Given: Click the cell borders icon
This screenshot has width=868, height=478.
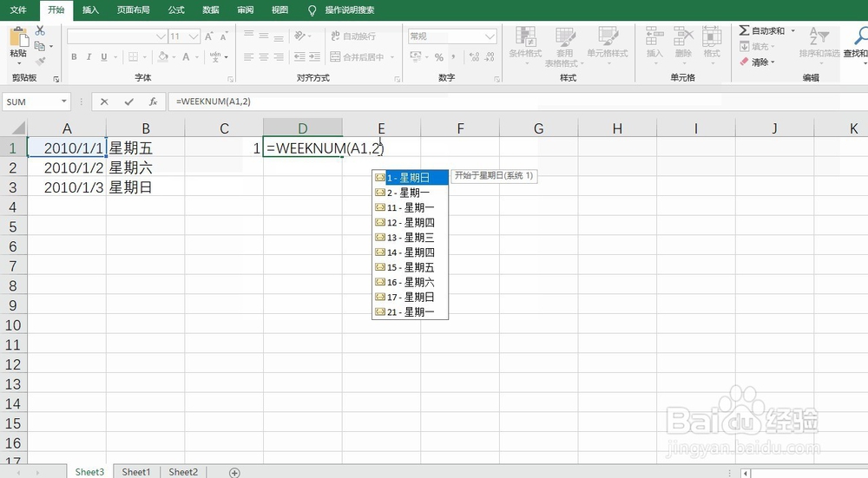Looking at the screenshot, I should (x=134, y=56).
